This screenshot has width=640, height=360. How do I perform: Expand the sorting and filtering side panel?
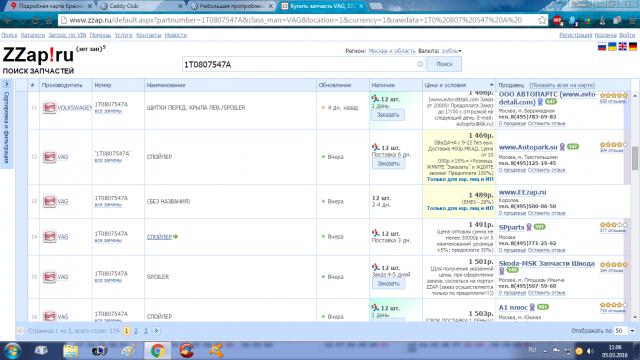click(7, 84)
